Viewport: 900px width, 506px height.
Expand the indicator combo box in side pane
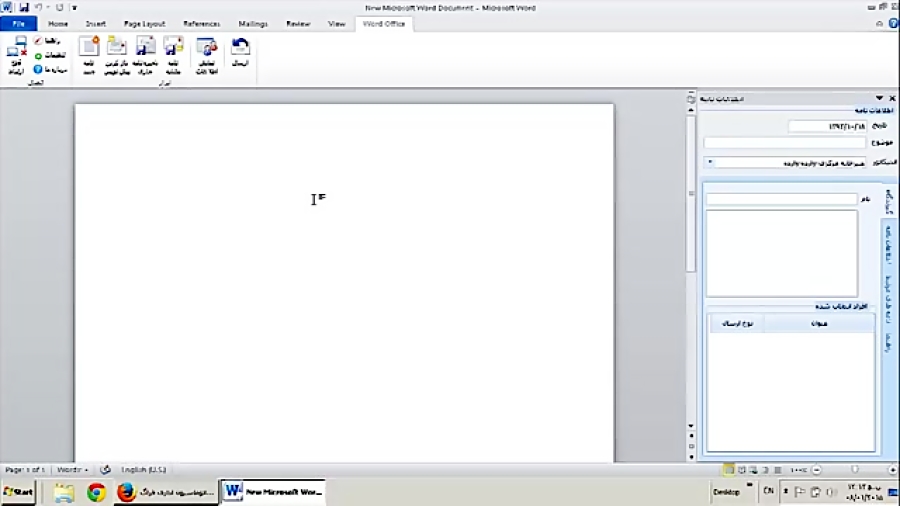[710, 163]
